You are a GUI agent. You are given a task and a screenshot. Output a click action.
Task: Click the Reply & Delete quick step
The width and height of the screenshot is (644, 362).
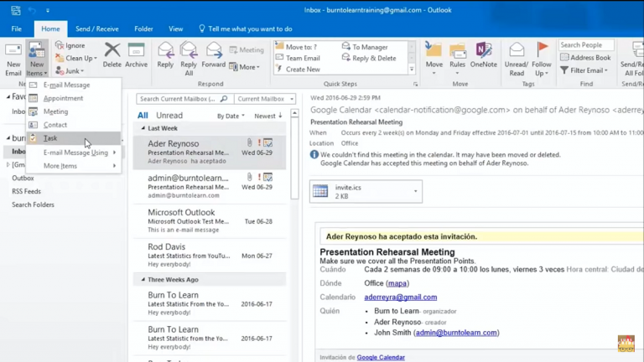coord(369,59)
